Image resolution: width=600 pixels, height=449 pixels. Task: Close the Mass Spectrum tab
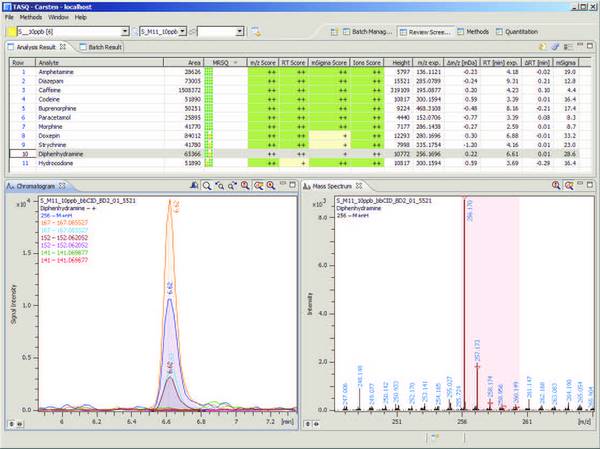pos(359,186)
